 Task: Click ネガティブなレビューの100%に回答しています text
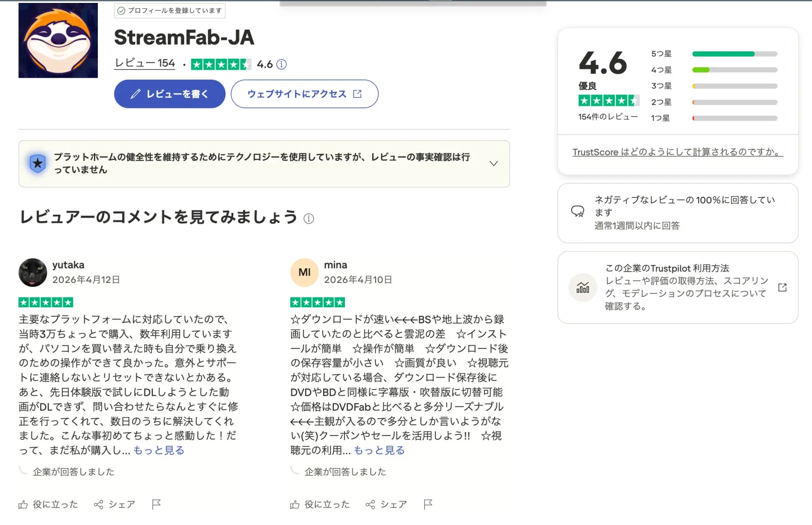click(685, 206)
